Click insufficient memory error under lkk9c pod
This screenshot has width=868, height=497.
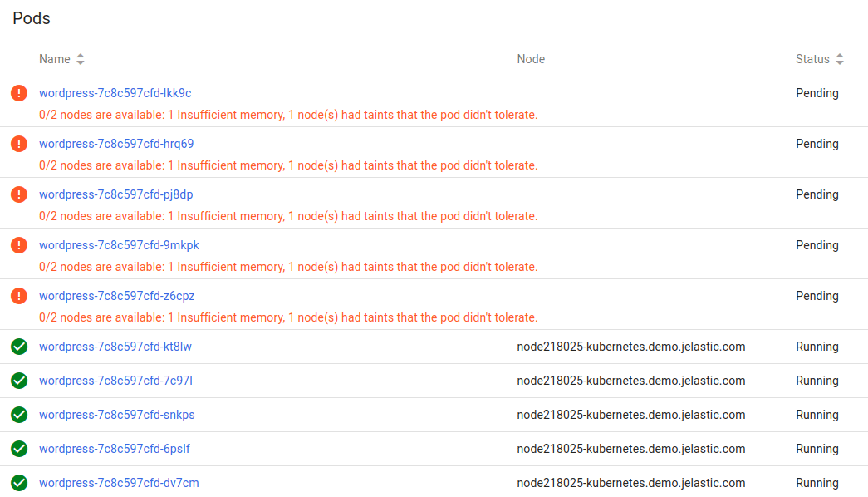tap(288, 115)
